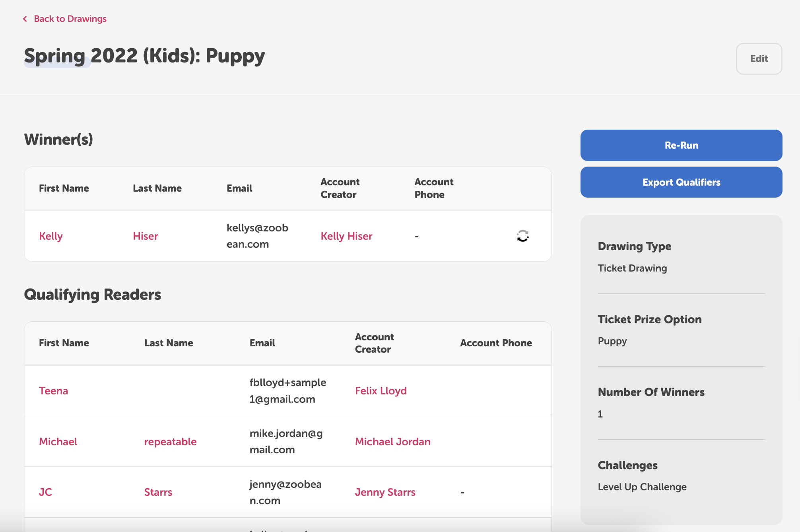Click the Re-Run drawing button

(x=681, y=145)
